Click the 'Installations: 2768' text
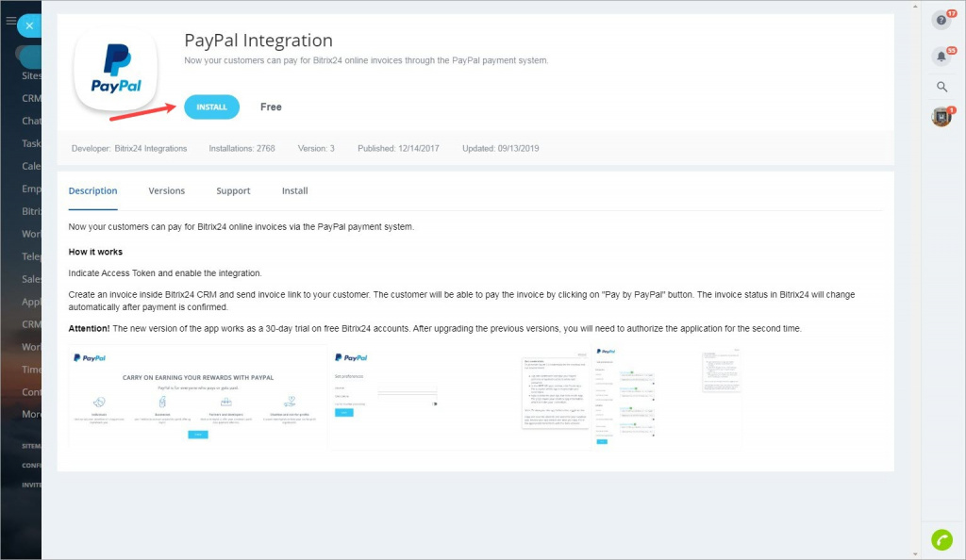 [x=241, y=148]
